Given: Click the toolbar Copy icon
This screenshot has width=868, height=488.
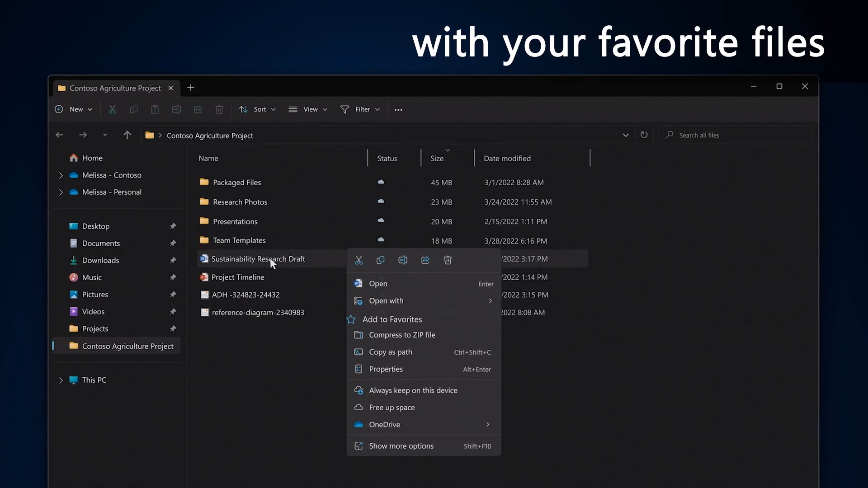Looking at the screenshot, I should tap(134, 109).
